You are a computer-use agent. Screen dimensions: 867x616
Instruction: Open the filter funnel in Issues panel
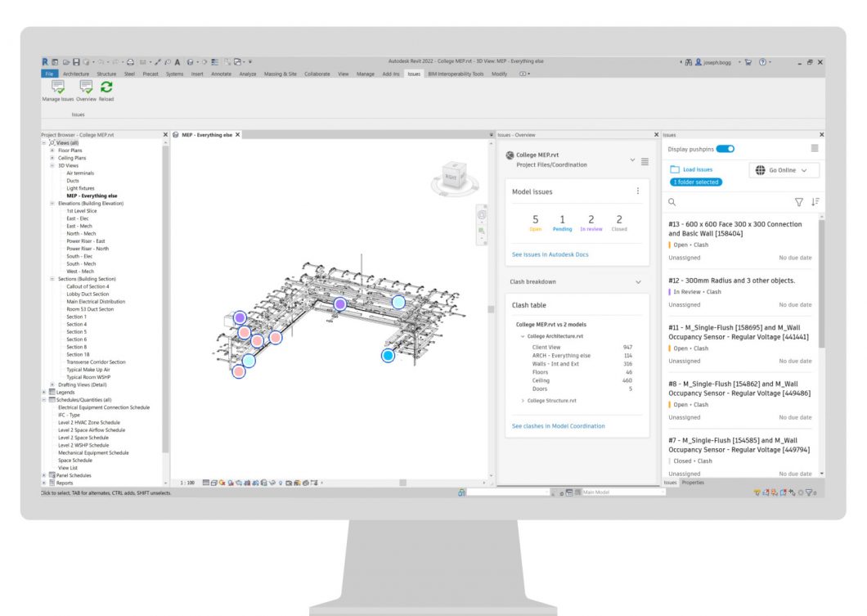[x=799, y=202]
